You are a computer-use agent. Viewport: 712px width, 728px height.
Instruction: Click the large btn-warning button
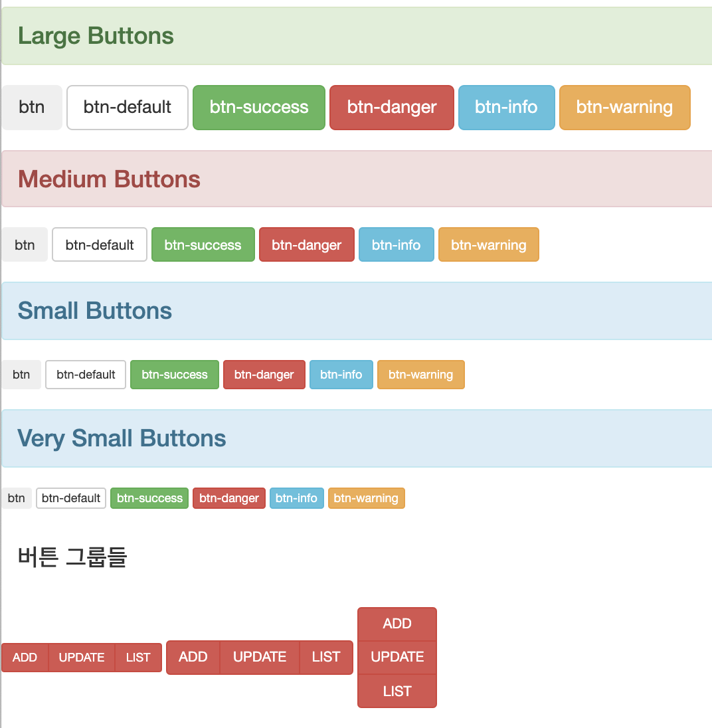[x=625, y=107]
